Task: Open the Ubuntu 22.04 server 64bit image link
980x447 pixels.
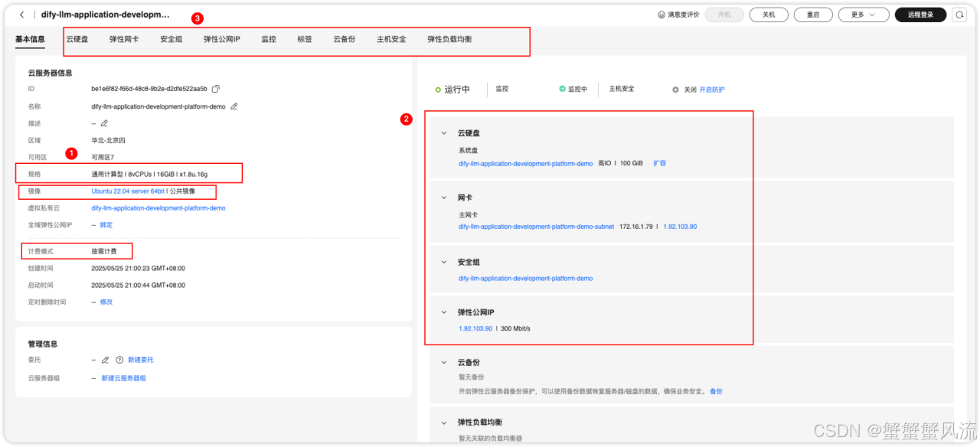Action: point(127,191)
